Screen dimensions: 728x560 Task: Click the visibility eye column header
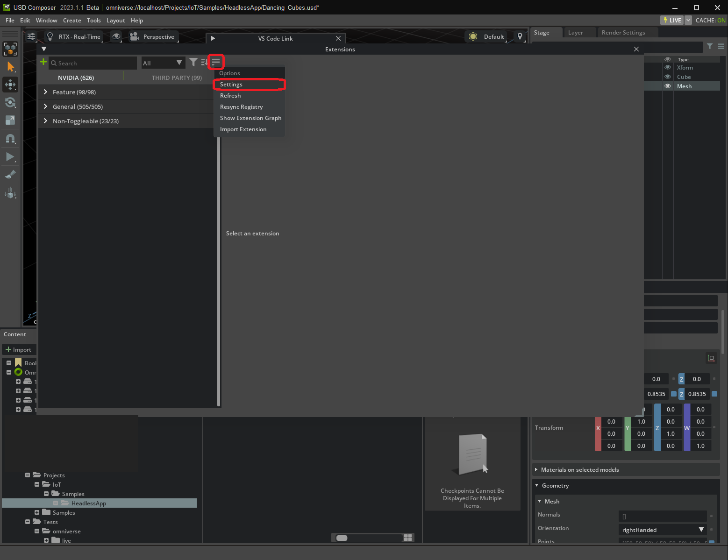tap(668, 59)
